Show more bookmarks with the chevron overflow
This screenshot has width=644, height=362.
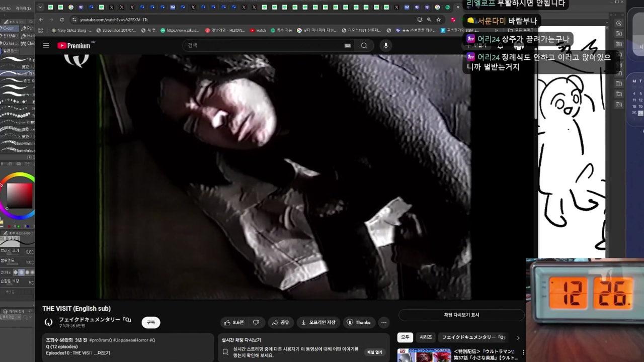(497, 30)
